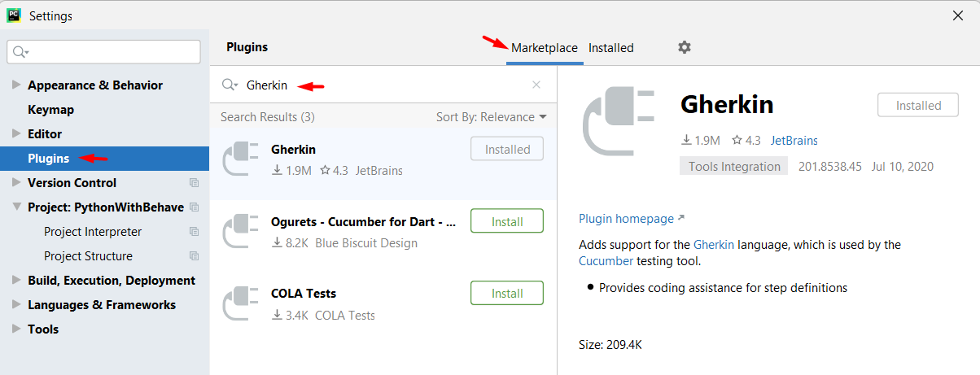Click the Blue Biscuit Design vendor text
980x375 pixels.
pos(366,243)
